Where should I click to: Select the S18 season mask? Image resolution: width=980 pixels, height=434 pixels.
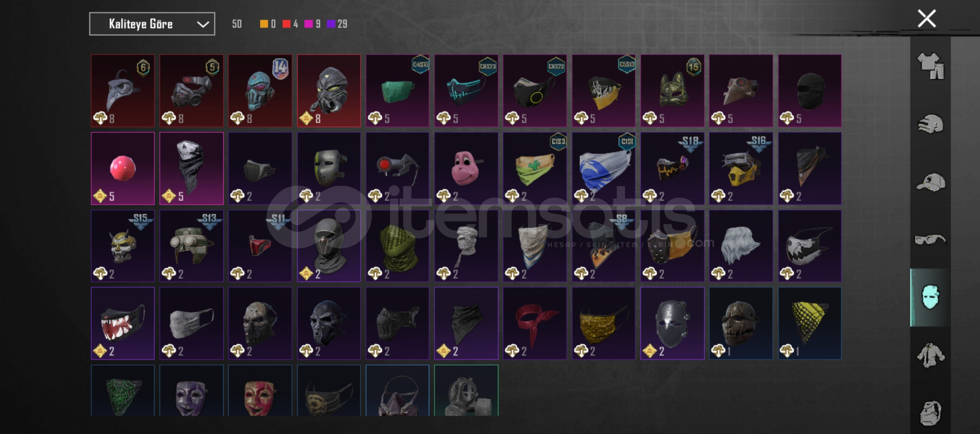tap(672, 168)
